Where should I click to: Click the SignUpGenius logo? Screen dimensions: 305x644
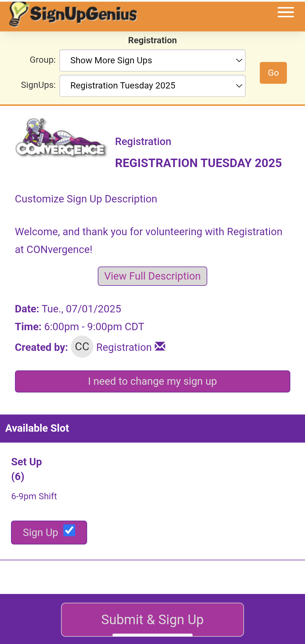[x=73, y=14]
